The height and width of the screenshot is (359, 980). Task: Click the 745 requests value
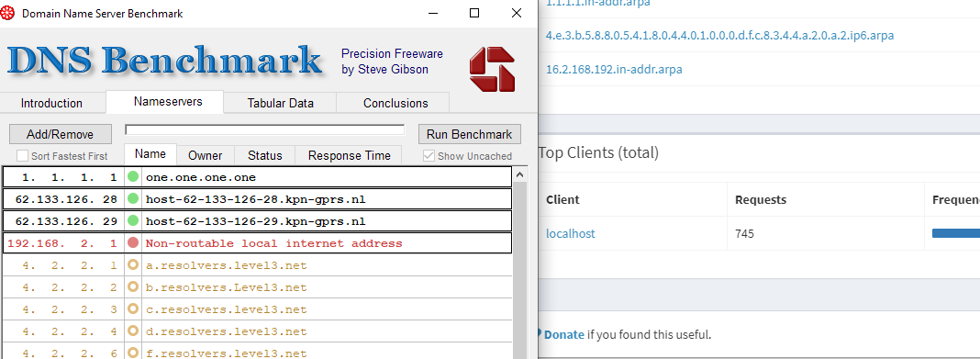744,234
